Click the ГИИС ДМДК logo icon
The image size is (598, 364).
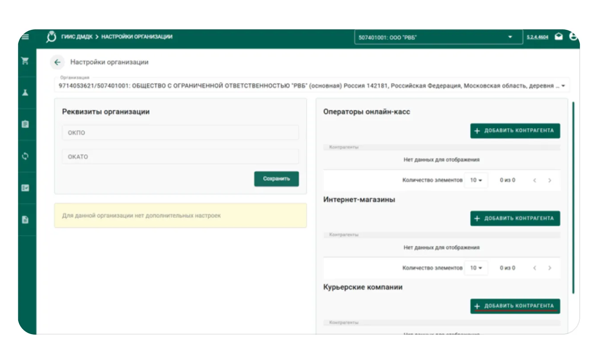pyautogui.click(x=52, y=37)
